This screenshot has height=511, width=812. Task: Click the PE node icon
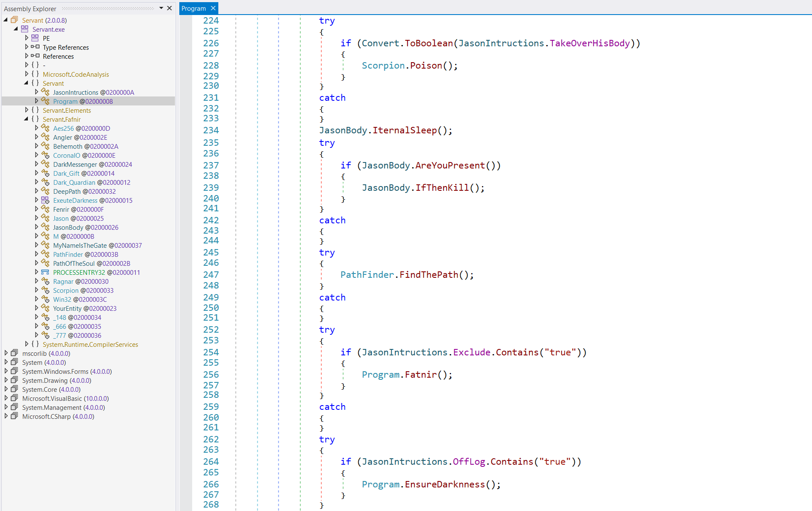[x=35, y=38]
